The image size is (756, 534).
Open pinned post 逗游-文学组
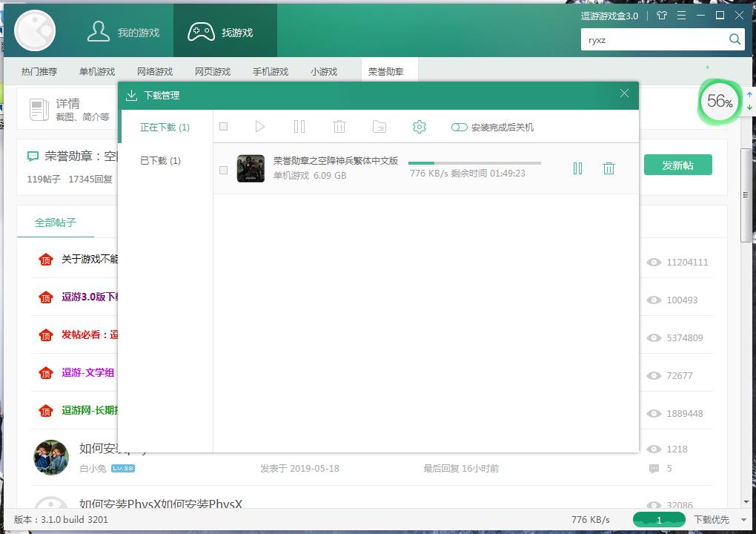[87, 372]
